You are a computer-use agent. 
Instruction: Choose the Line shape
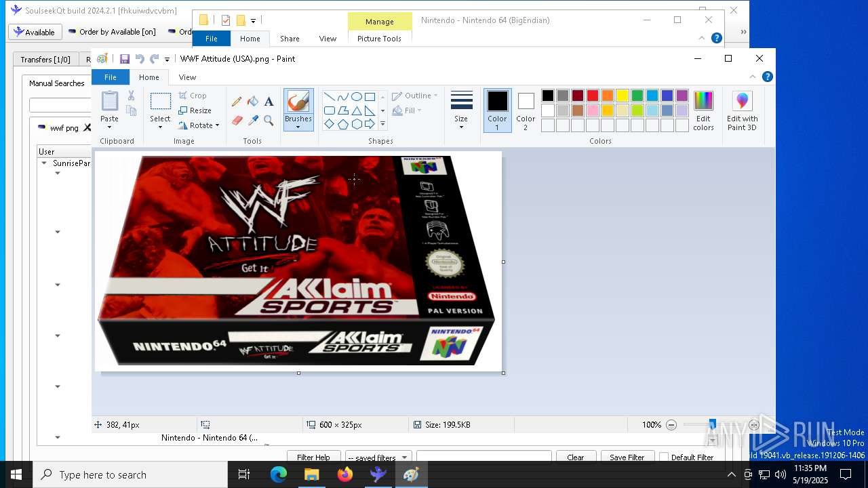[x=329, y=96]
